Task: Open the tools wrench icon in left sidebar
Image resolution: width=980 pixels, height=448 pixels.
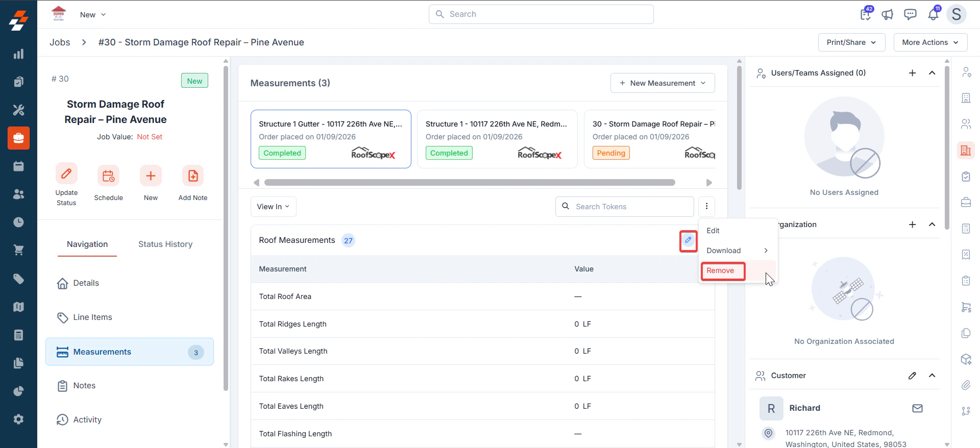Action: click(x=18, y=110)
